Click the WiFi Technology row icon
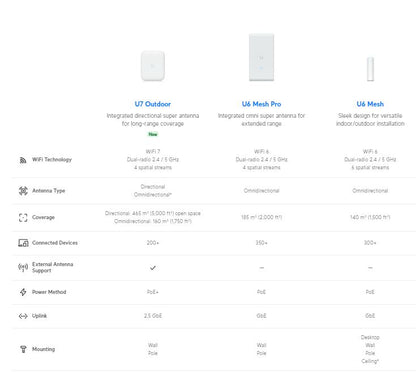The width and height of the screenshot is (416, 372). click(23, 160)
